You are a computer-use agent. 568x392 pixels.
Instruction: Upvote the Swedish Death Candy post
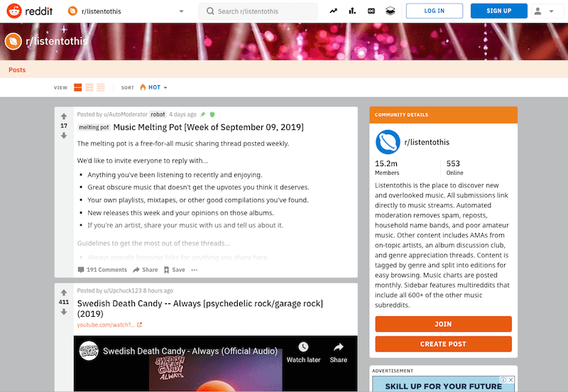click(64, 293)
